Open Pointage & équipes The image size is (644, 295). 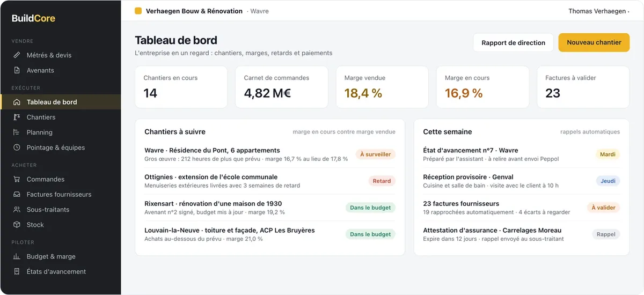tap(60, 147)
